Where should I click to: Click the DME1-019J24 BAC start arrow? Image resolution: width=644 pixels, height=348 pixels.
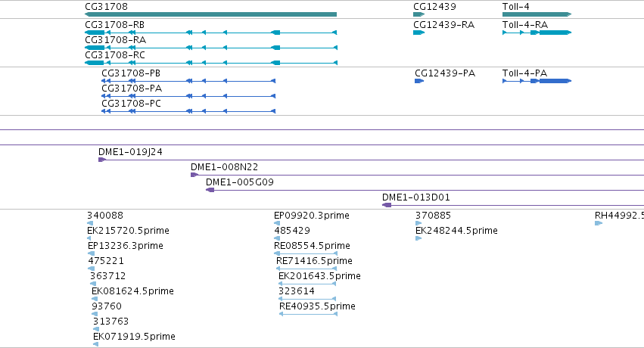tap(102, 160)
